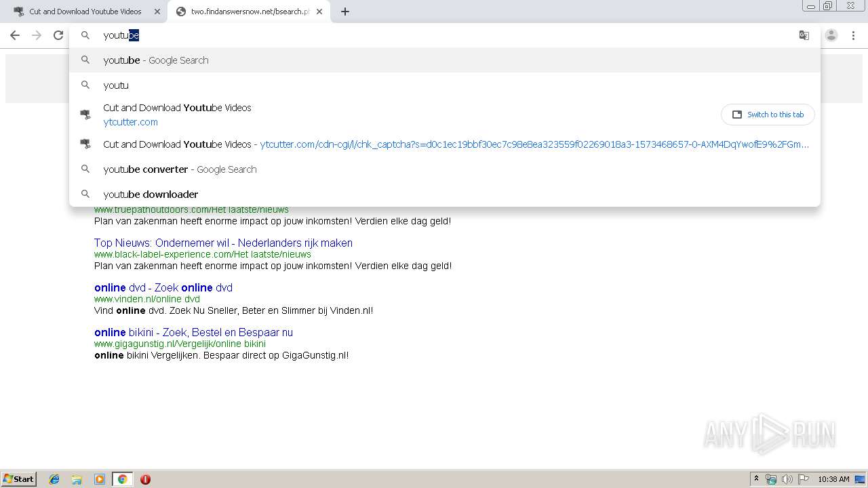
Task: Visit www.vinden.nl/online dvd URL
Action: point(147,299)
